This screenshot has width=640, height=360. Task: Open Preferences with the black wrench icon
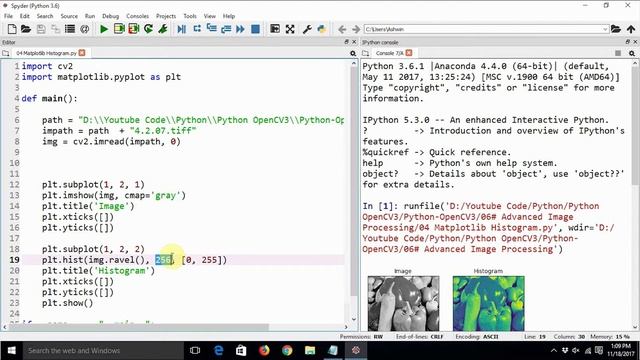307,29
